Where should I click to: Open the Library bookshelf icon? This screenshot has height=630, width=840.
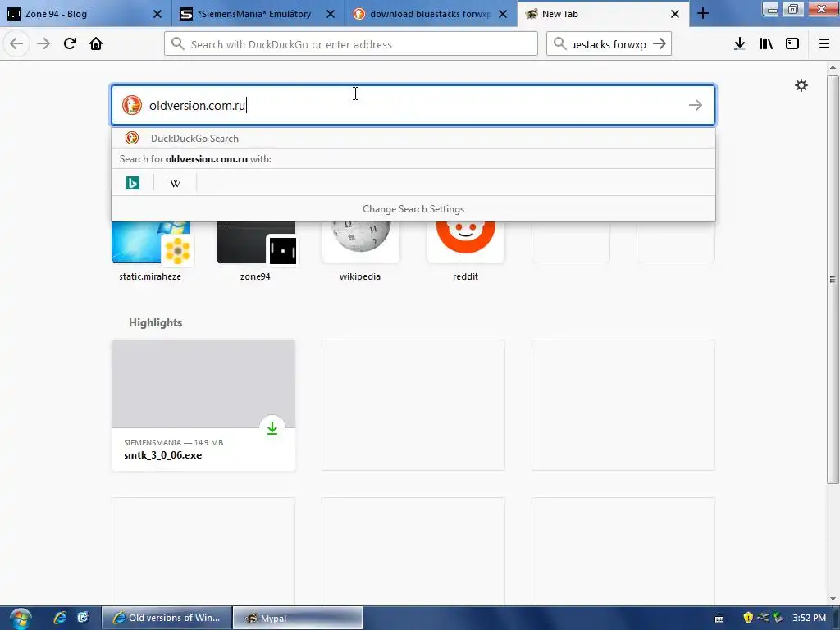(766, 43)
